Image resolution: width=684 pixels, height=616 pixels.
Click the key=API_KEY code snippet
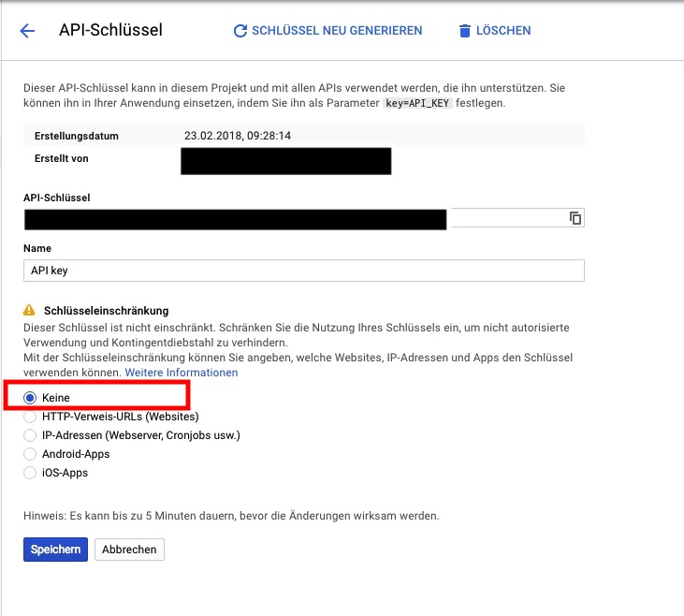click(x=417, y=103)
